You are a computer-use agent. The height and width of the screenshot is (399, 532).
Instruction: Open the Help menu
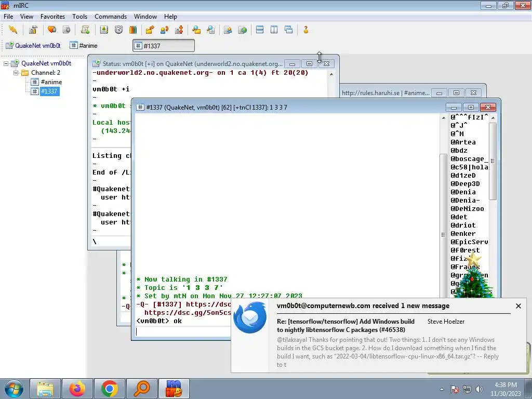coord(170,16)
